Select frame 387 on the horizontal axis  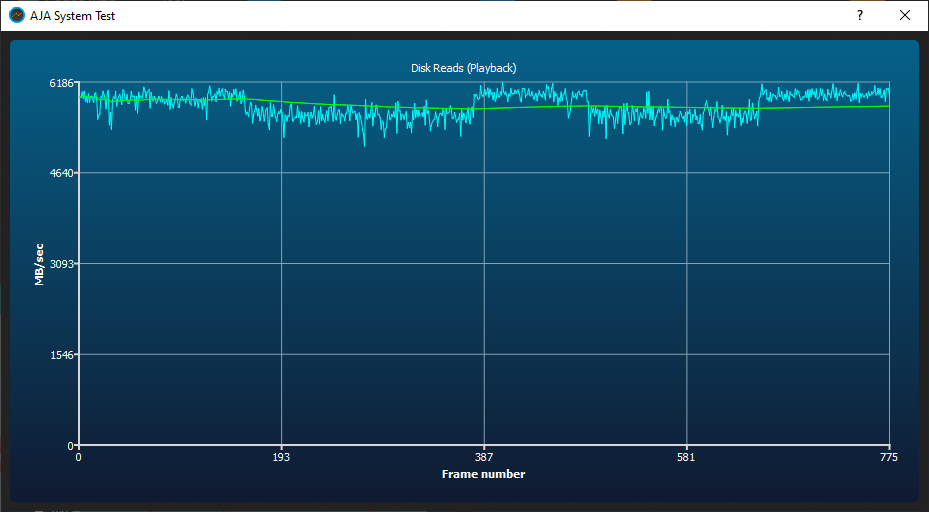484,458
